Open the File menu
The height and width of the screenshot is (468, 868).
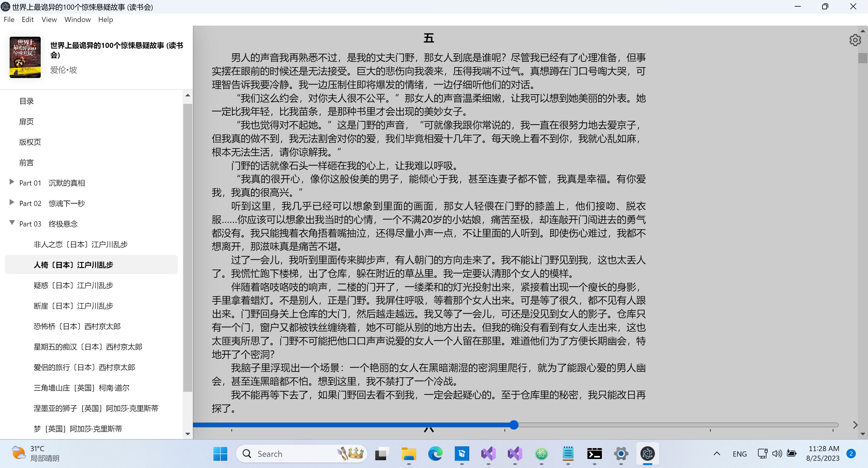pyautogui.click(x=9, y=20)
